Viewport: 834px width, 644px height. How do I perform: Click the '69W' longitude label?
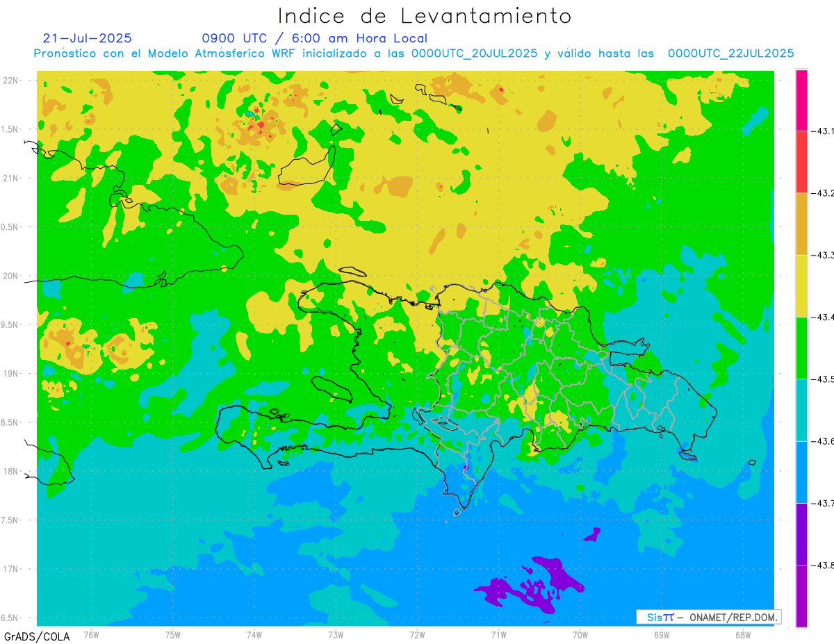tap(662, 634)
